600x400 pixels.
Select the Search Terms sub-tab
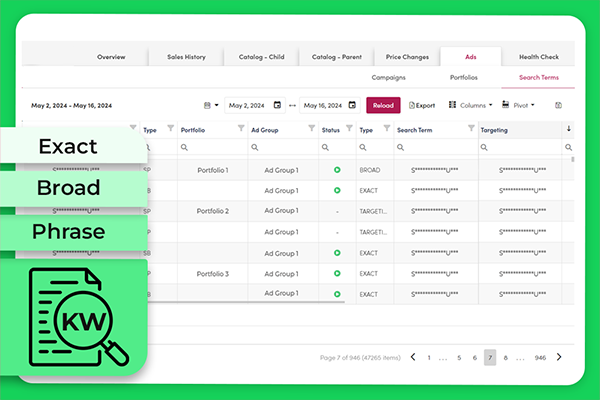pos(538,78)
